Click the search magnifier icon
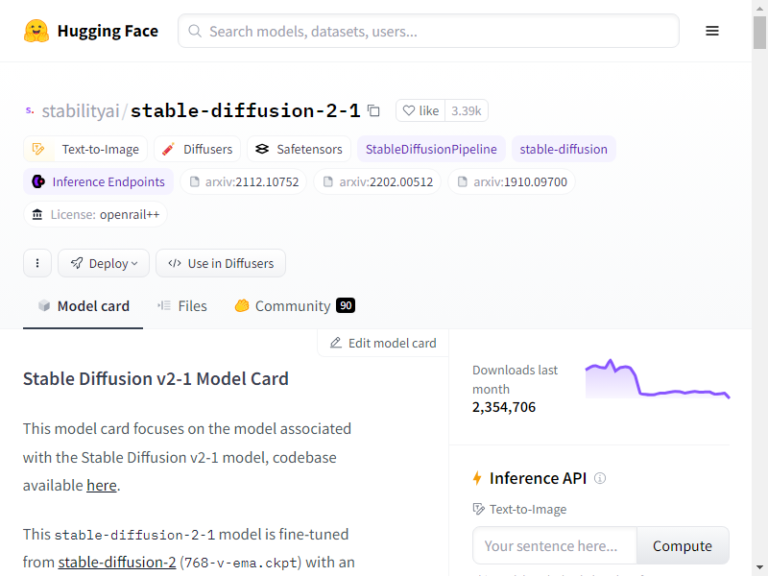768x576 pixels. pyautogui.click(x=194, y=31)
